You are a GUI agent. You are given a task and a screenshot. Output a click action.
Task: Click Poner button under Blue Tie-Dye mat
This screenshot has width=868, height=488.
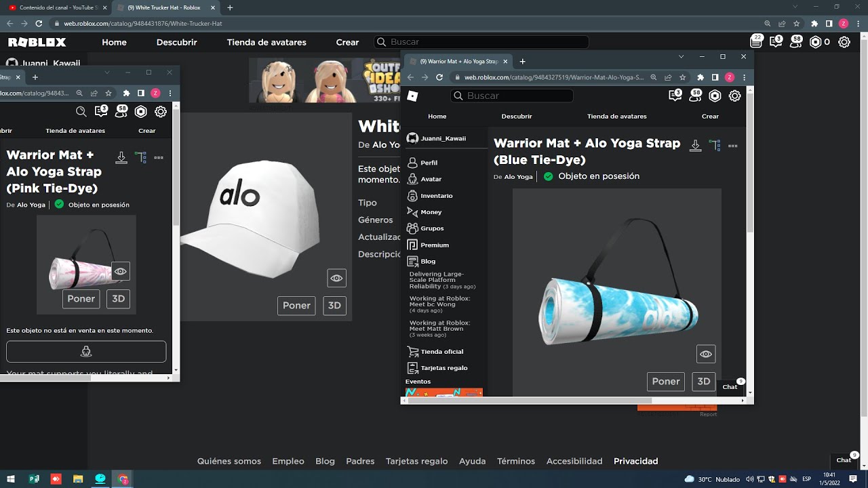666,382
